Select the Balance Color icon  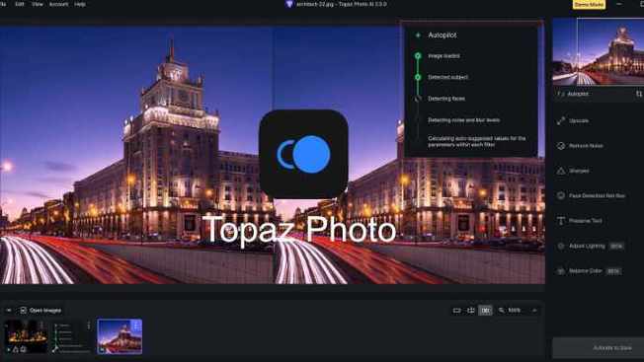[x=561, y=271]
